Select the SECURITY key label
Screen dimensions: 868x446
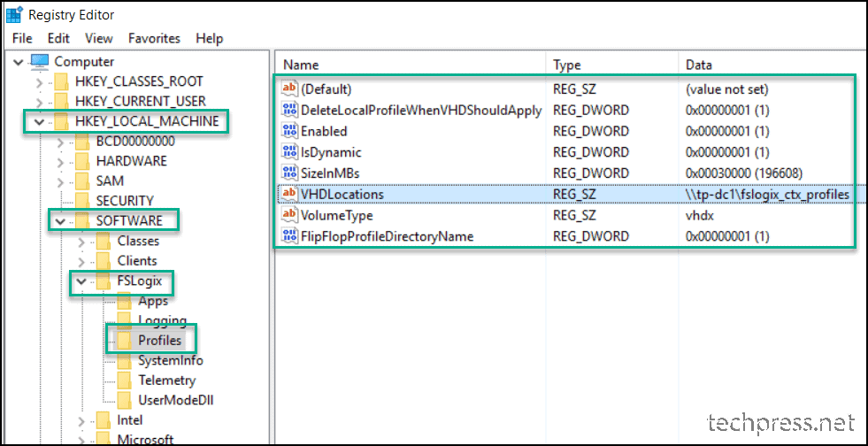(124, 201)
